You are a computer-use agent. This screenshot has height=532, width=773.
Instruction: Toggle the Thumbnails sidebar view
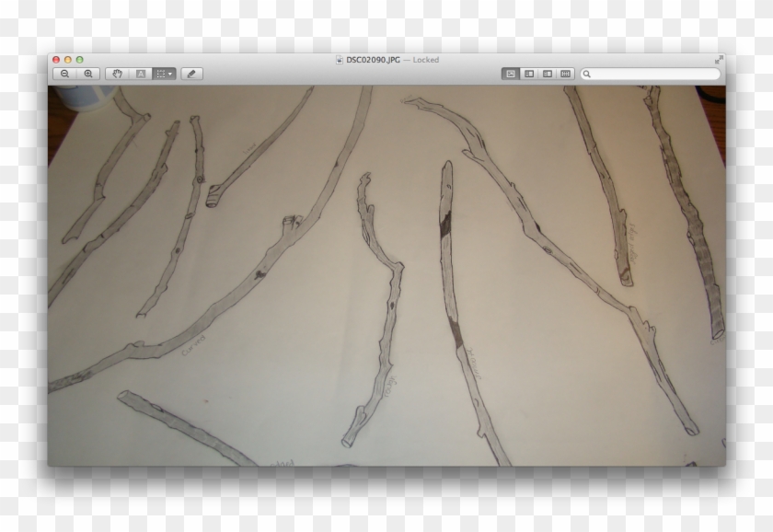click(528, 74)
